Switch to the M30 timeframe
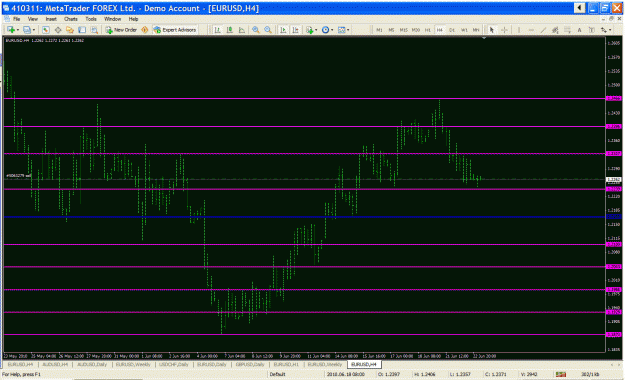 point(416,30)
